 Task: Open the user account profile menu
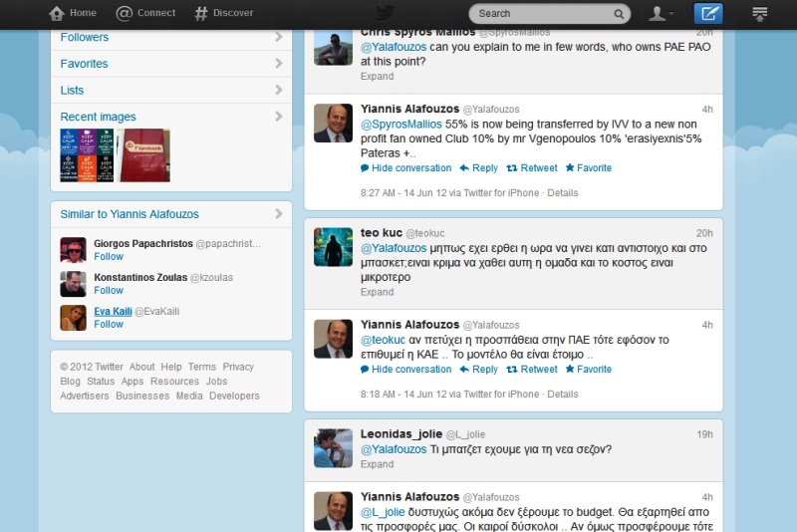tap(661, 13)
